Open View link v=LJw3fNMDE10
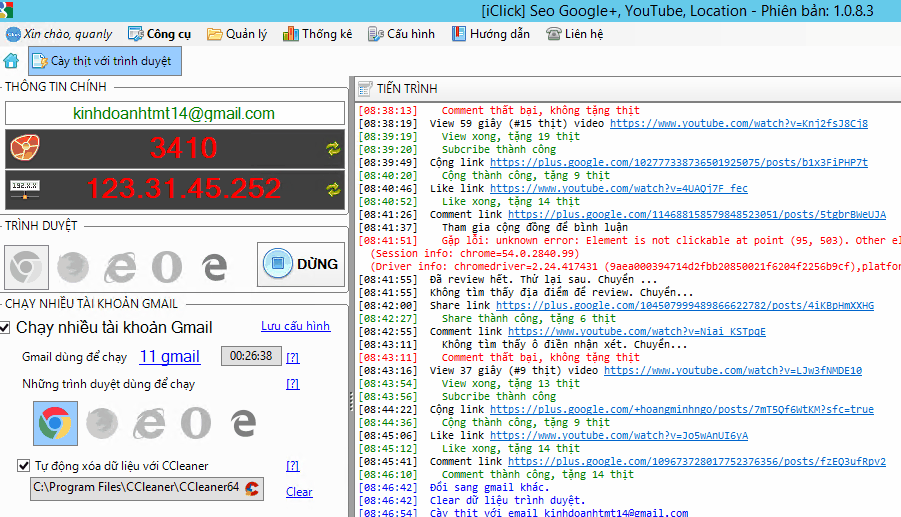This screenshot has width=901, height=517. click(733, 371)
